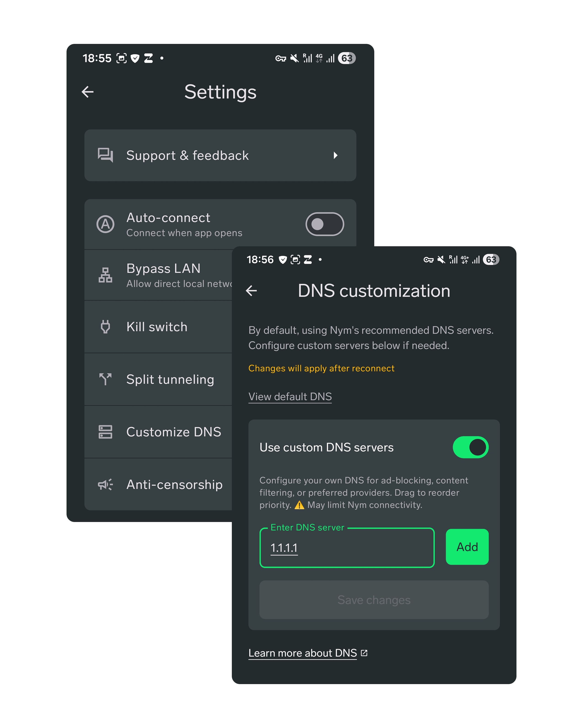Click the Enter DNS server input field

[347, 547]
